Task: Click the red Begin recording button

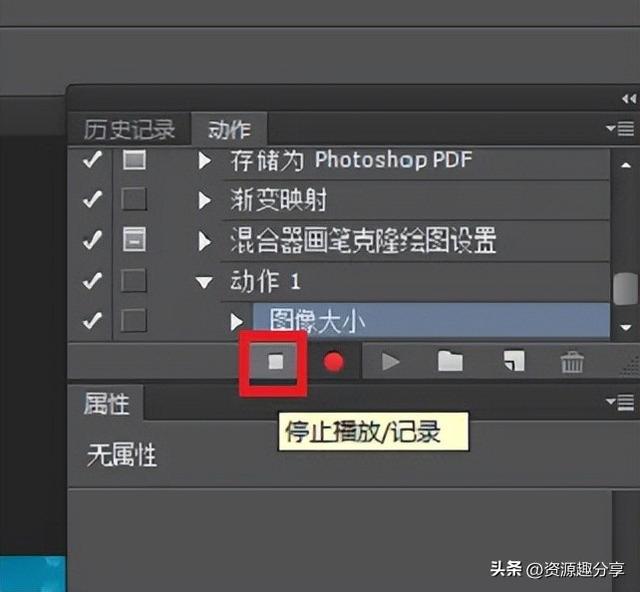Action: pyautogui.click(x=333, y=362)
